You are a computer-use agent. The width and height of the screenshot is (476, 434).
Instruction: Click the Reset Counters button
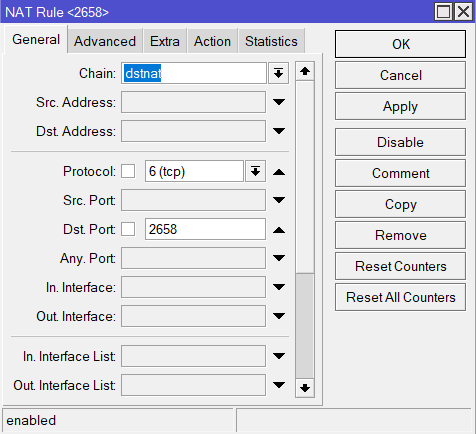coord(400,266)
